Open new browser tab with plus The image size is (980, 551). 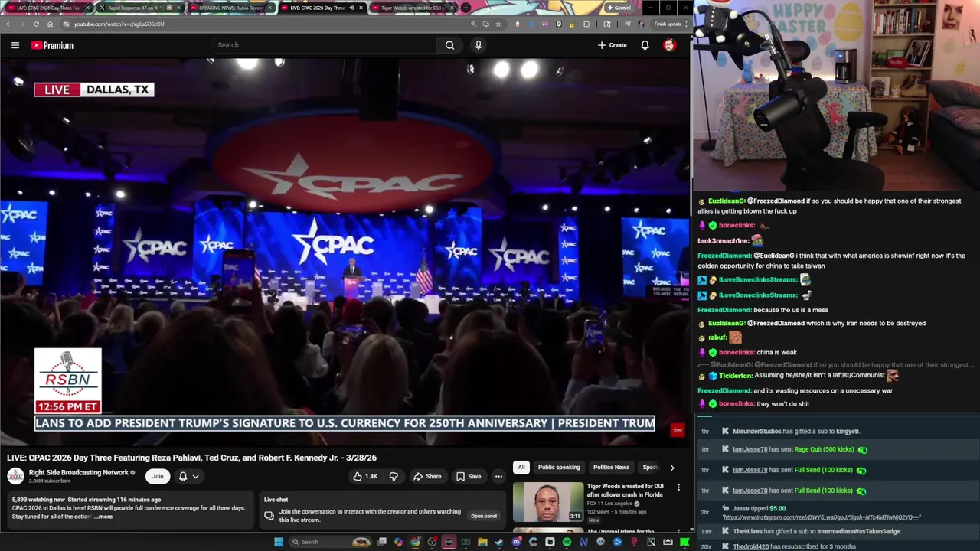465,8
